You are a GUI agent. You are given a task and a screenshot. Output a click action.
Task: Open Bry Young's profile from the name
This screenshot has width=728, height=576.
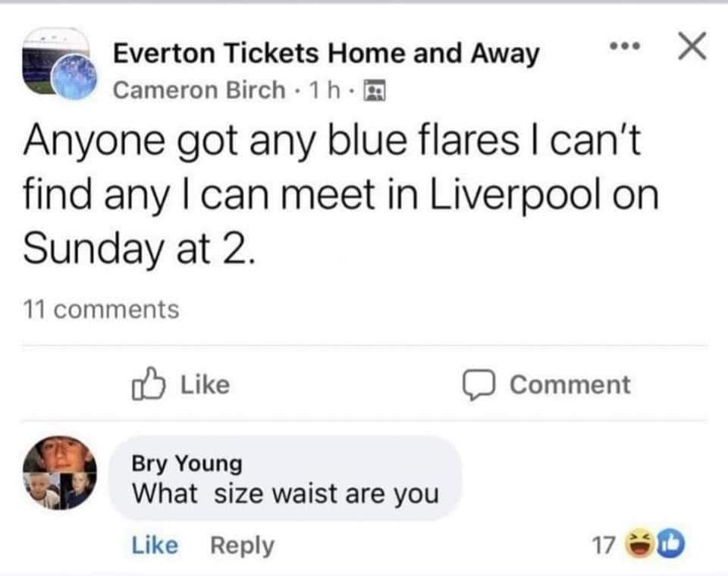(187, 462)
